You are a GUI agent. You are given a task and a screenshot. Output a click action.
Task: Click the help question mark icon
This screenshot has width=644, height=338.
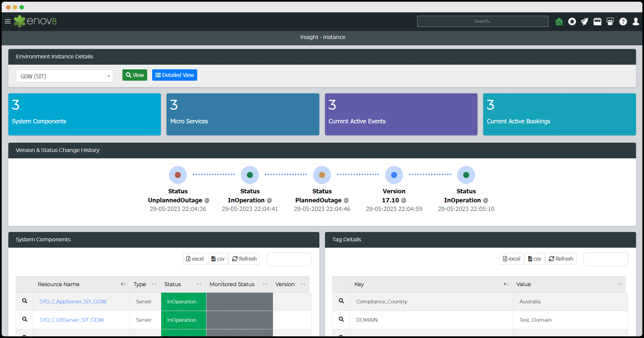(x=623, y=22)
